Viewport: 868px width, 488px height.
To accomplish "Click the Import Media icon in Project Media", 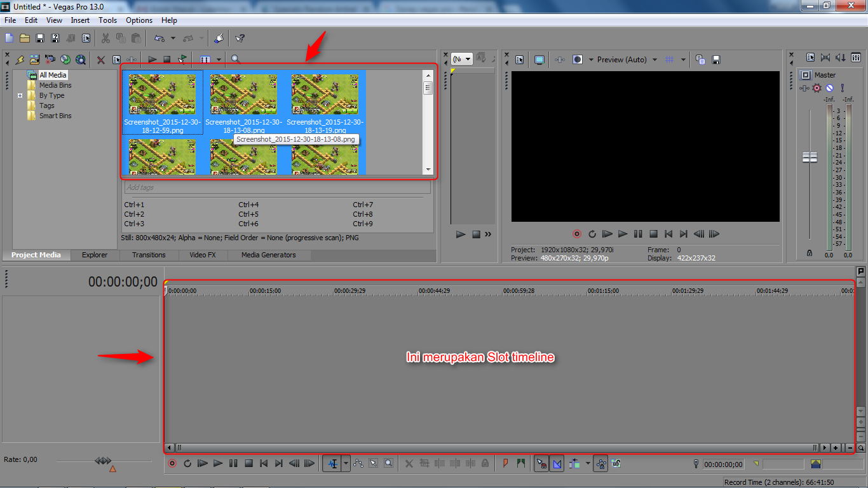I will 34,60.
